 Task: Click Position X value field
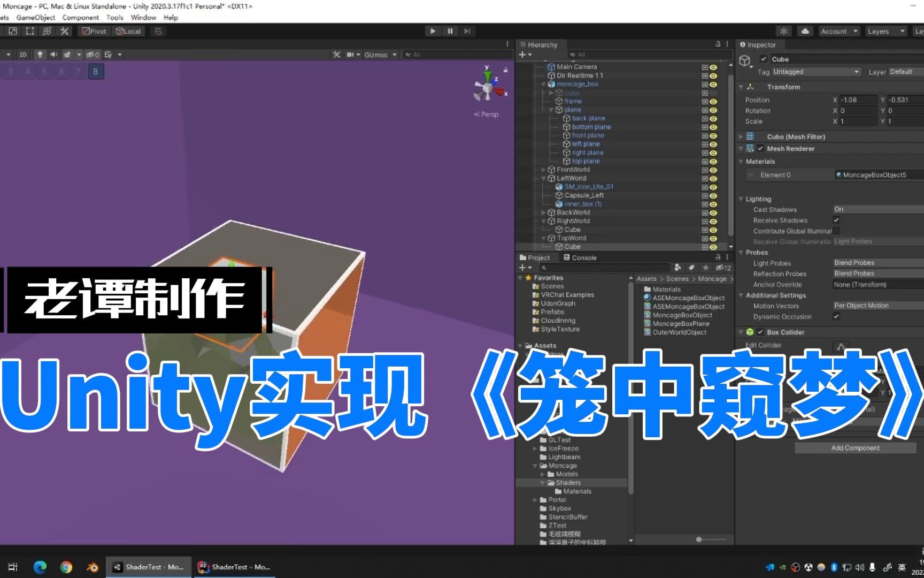tap(858, 100)
